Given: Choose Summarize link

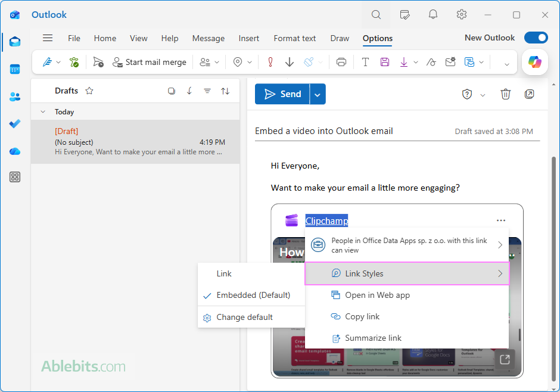Looking at the screenshot, I should coord(407,338).
